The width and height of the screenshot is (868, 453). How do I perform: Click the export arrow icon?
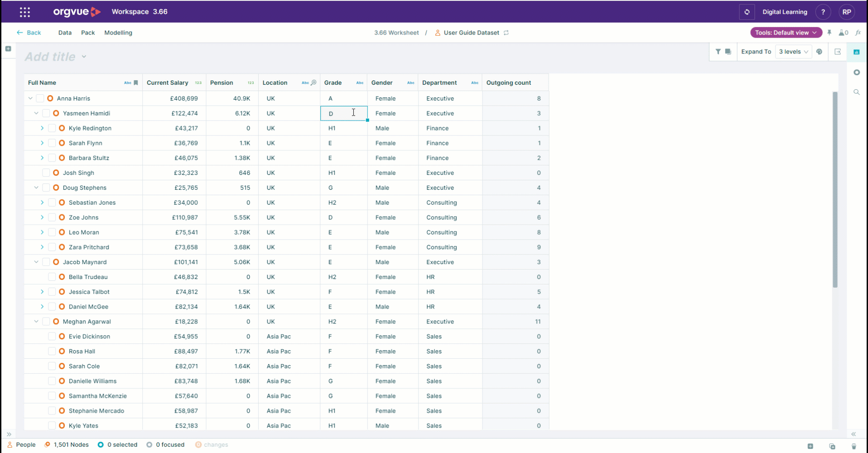[838, 52]
